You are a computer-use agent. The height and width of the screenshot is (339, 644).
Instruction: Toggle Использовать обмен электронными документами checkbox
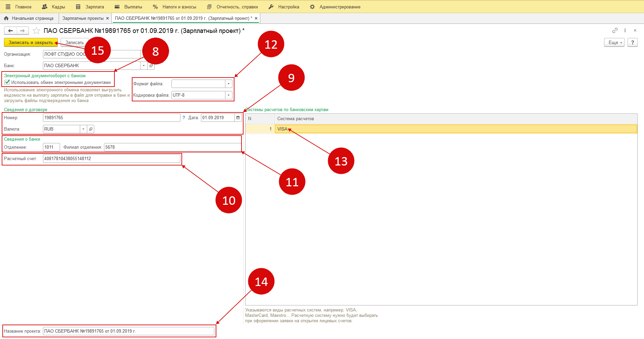pos(7,82)
